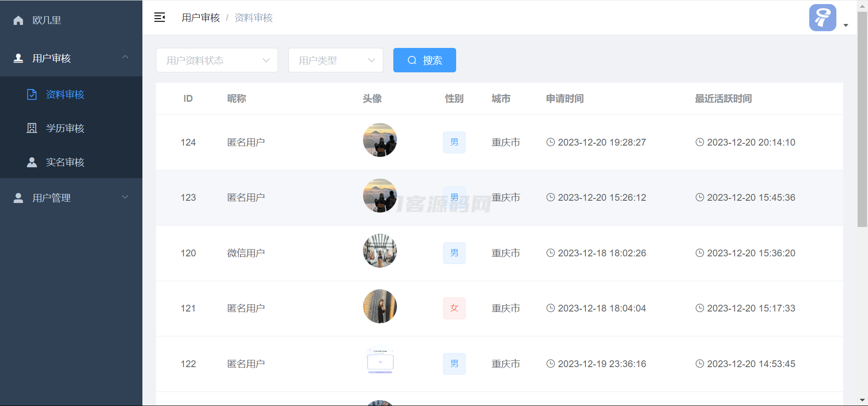Click the 学历审核 building icon
The width and height of the screenshot is (868, 406).
32,128
